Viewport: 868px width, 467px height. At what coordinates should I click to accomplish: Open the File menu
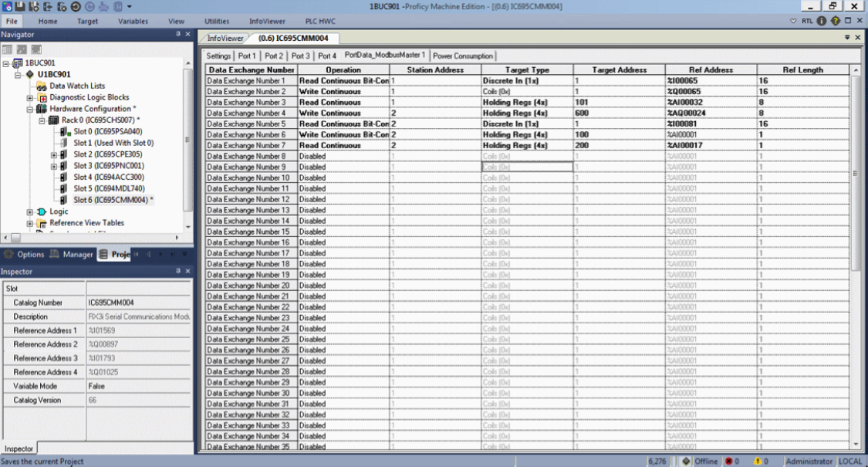[x=12, y=21]
